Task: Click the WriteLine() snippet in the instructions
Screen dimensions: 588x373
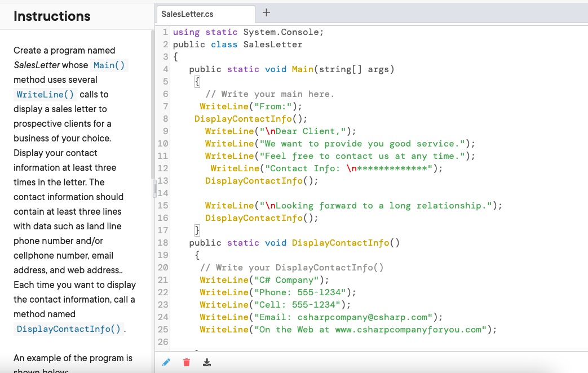Action: (x=45, y=94)
